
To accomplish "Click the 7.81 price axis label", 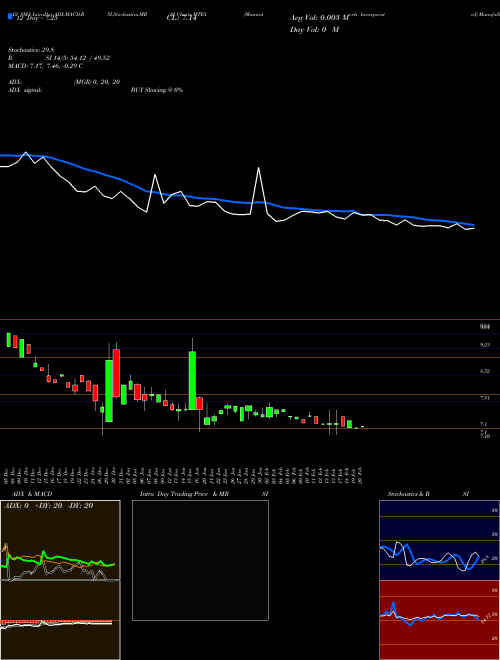I will (486, 398).
